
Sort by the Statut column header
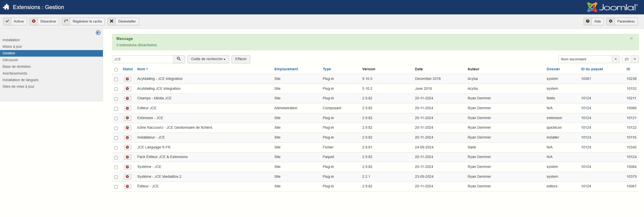click(x=128, y=69)
